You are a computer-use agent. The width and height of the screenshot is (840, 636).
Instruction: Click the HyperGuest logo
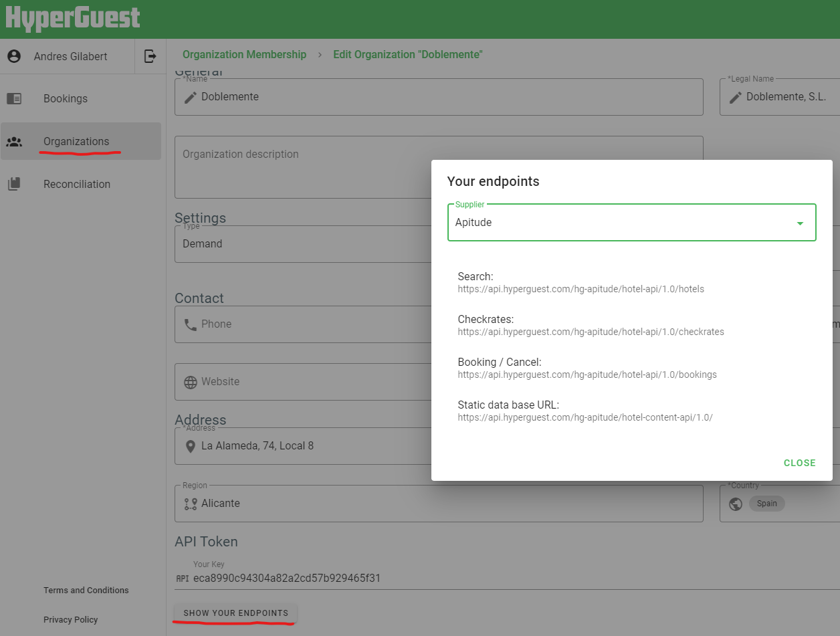click(x=73, y=17)
